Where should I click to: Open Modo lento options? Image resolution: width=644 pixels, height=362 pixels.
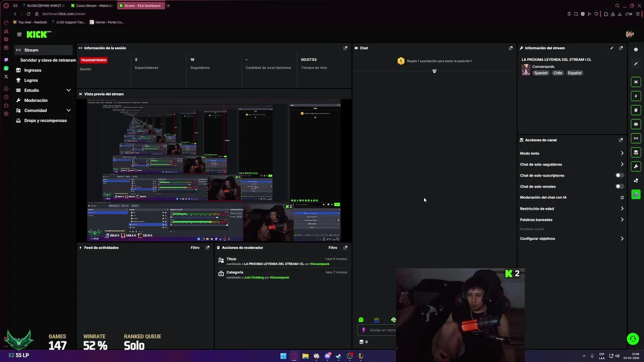point(572,153)
